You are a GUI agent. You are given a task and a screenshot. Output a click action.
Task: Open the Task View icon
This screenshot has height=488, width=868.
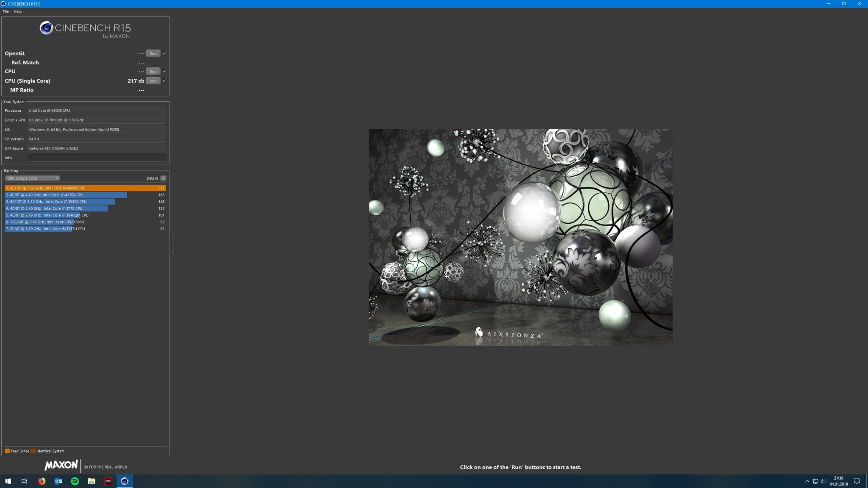point(24,481)
